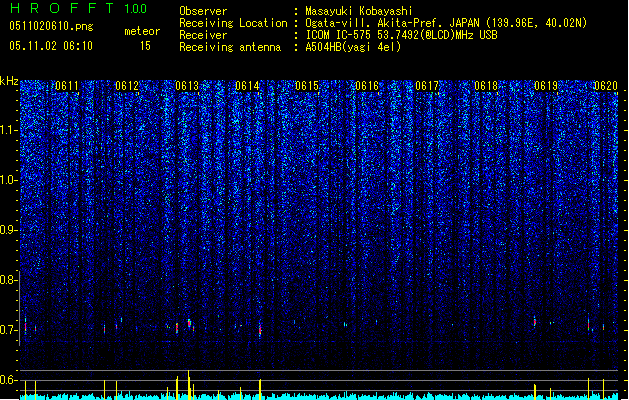Click the 0615 time marker
This screenshot has width=629, height=400.
pos(307,86)
